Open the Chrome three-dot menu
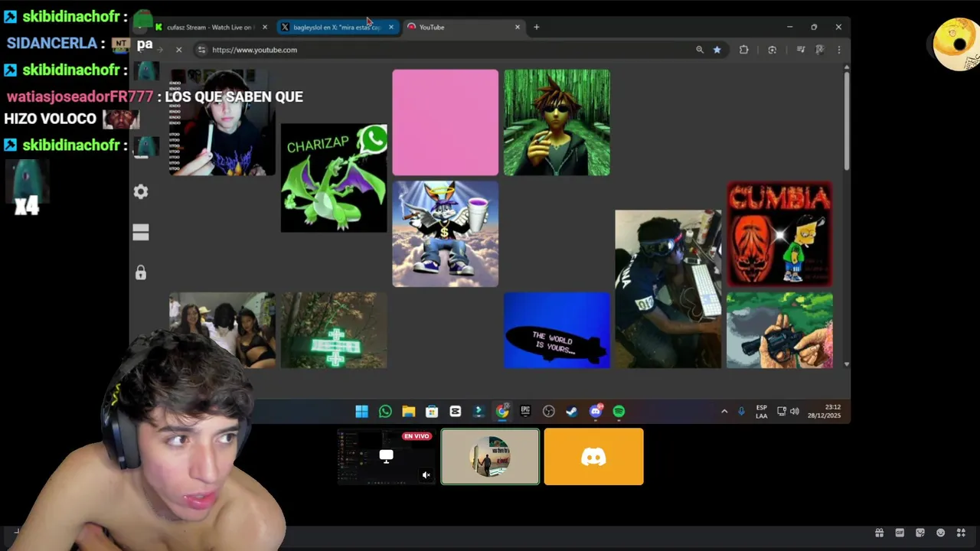The image size is (980, 551). pyautogui.click(x=839, y=50)
